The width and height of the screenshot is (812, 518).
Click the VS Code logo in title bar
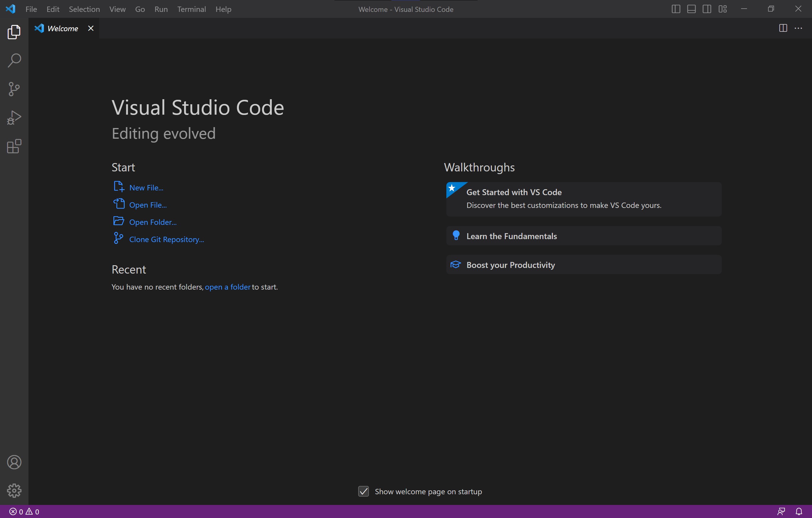[x=10, y=9]
